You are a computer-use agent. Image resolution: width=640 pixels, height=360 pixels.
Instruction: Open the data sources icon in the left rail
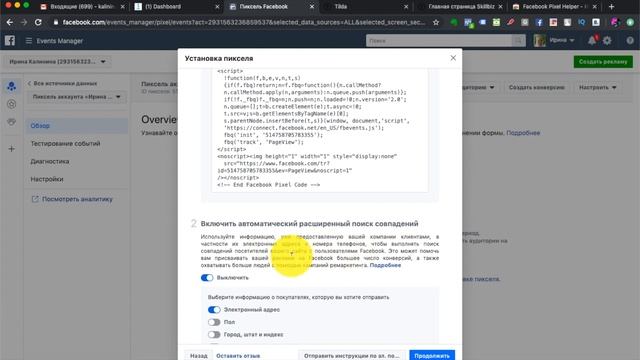tap(11, 86)
